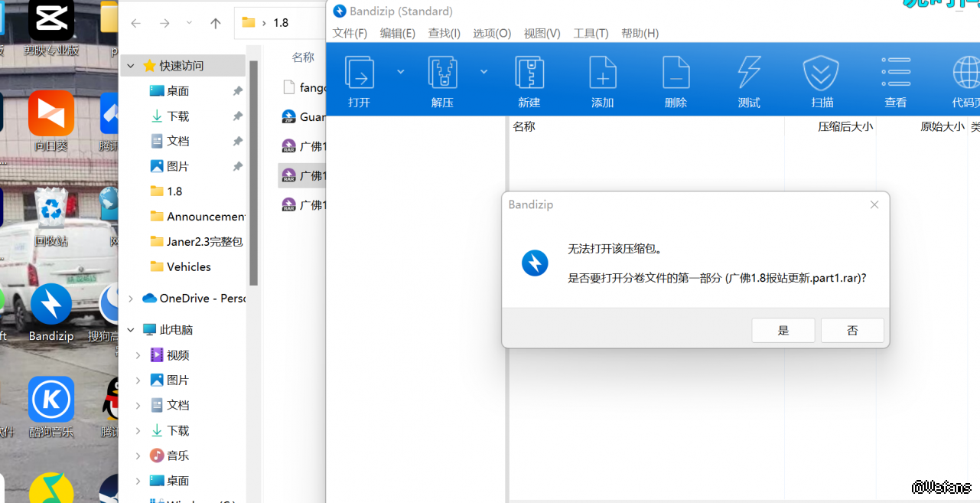The image size is (980, 503).
Task: Open the dropdown arrow next to 解压
Action: 483,72
